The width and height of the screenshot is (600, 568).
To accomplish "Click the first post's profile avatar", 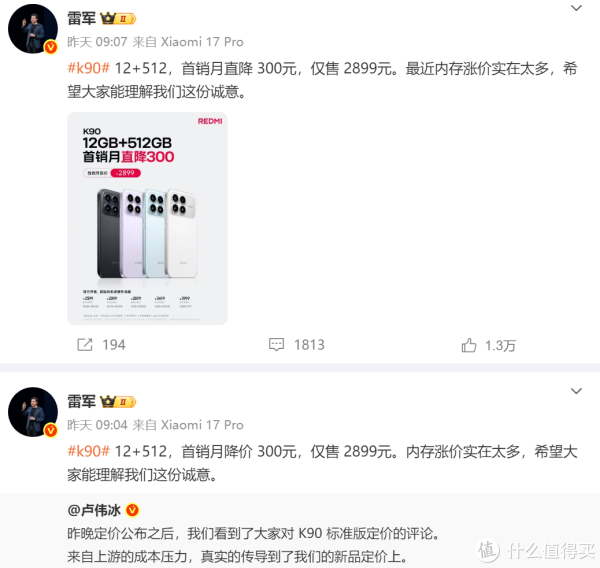I will [33, 29].
